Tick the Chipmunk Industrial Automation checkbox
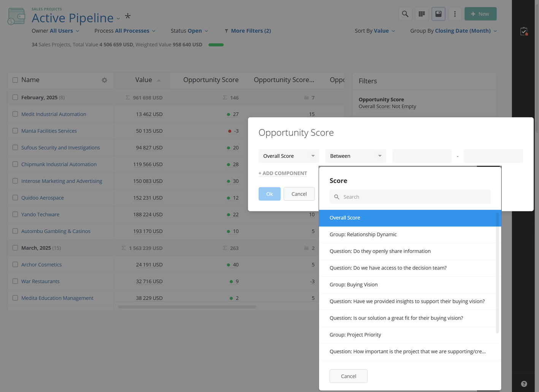The height and width of the screenshot is (392, 539). coord(15,164)
